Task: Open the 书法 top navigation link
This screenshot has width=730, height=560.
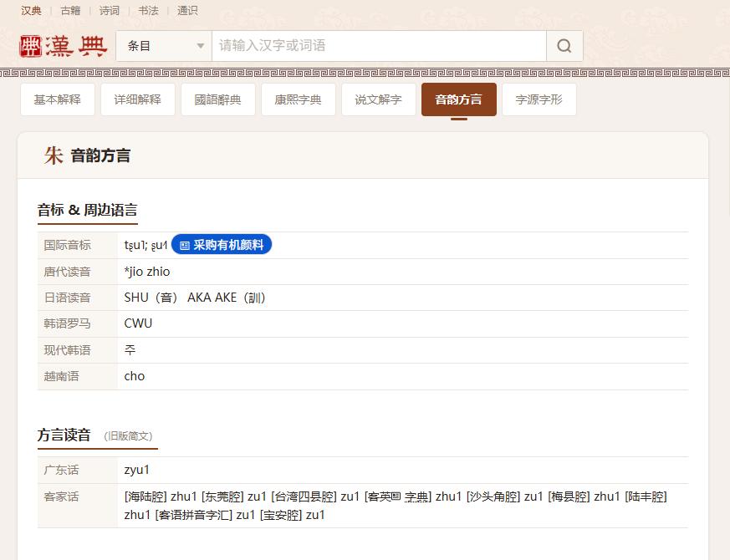Action: pyautogui.click(x=149, y=10)
